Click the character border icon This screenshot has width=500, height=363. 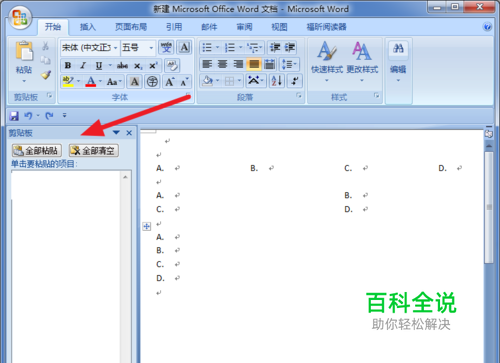click(184, 48)
